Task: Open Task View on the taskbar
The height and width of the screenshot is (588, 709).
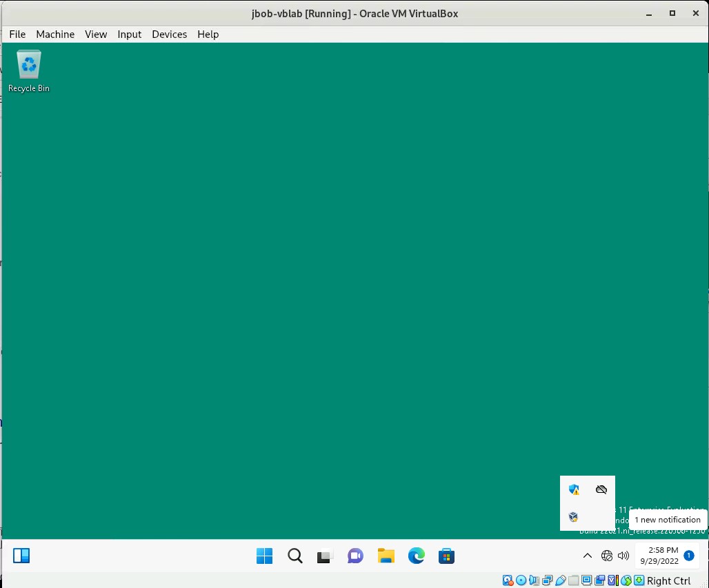Action: tap(325, 556)
